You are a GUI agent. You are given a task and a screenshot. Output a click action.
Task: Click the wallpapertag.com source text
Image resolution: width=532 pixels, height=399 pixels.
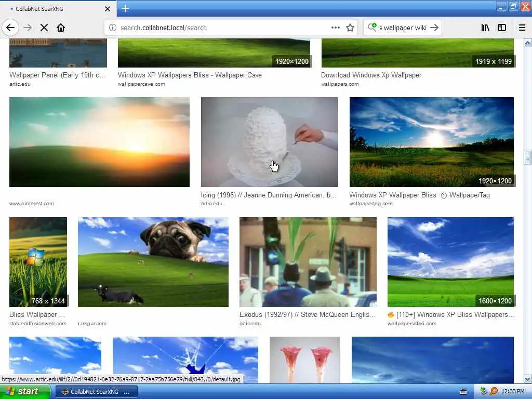tap(371, 204)
